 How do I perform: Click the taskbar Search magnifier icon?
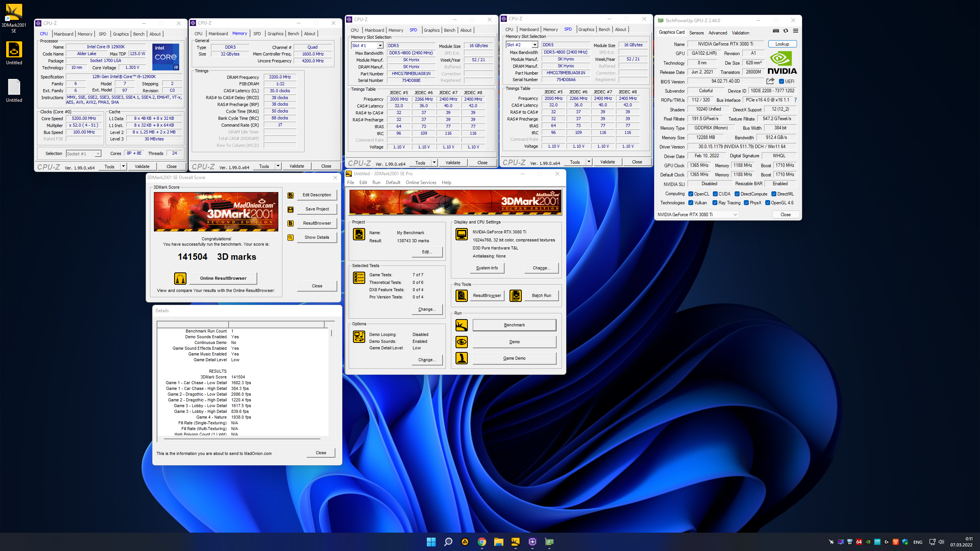coord(448,542)
